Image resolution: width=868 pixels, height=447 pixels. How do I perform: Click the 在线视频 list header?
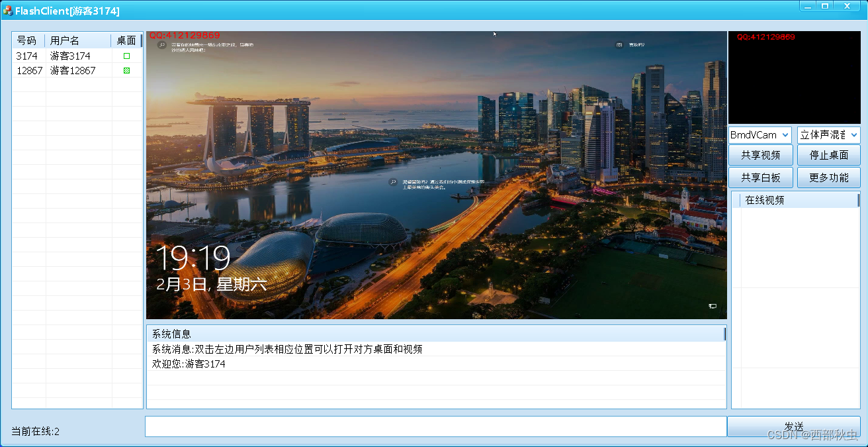pyautogui.click(x=795, y=200)
